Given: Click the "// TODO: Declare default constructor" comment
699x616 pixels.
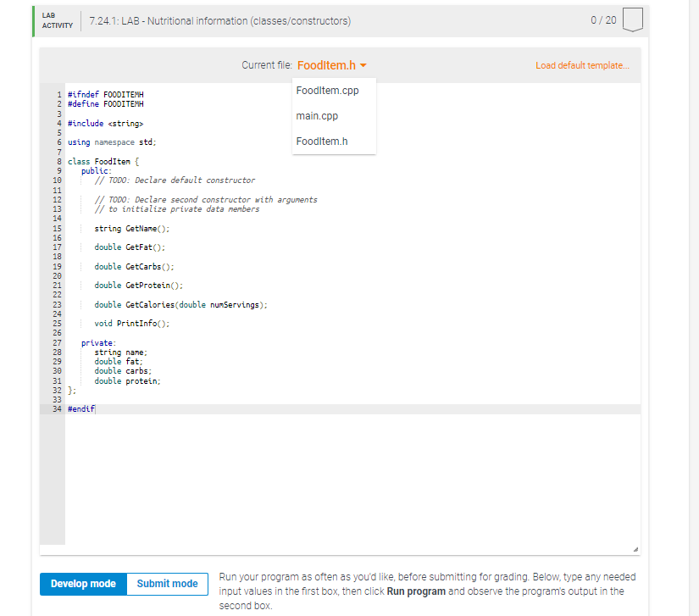Looking at the screenshot, I should pyautogui.click(x=175, y=180).
